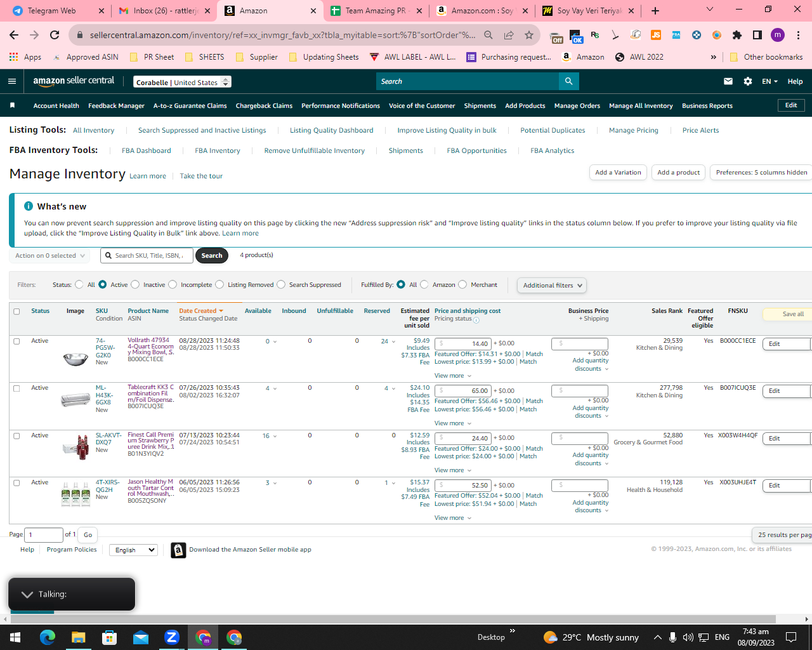Open the messages mail icon
Screen dimensions: 812x650
click(x=728, y=81)
